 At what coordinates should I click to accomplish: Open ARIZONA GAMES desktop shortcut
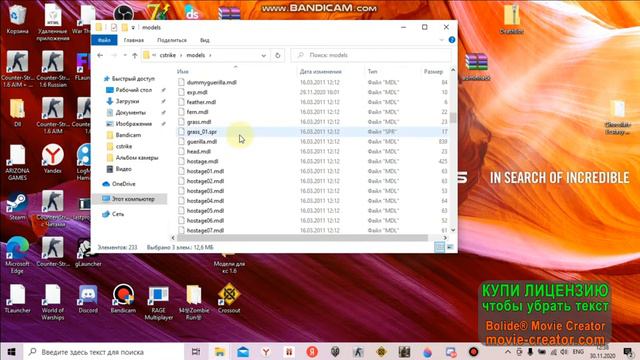[x=17, y=163]
